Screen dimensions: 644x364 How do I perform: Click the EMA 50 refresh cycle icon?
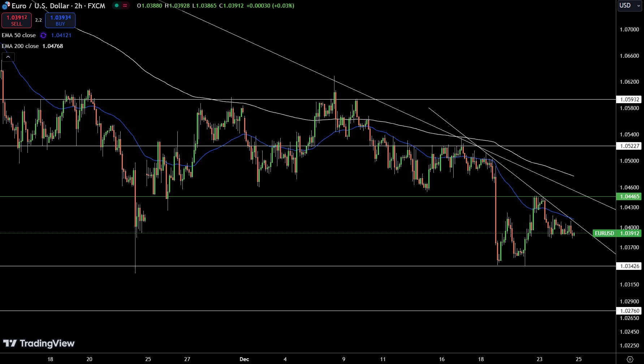click(x=43, y=35)
